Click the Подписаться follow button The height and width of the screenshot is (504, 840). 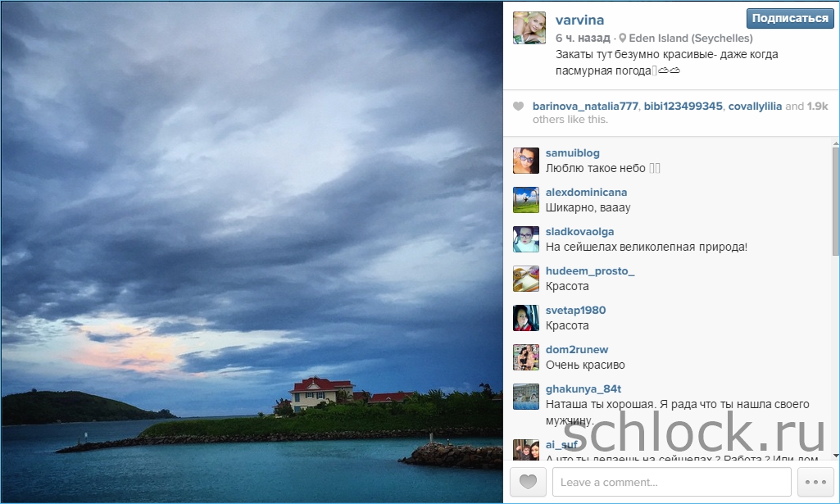[x=790, y=18]
